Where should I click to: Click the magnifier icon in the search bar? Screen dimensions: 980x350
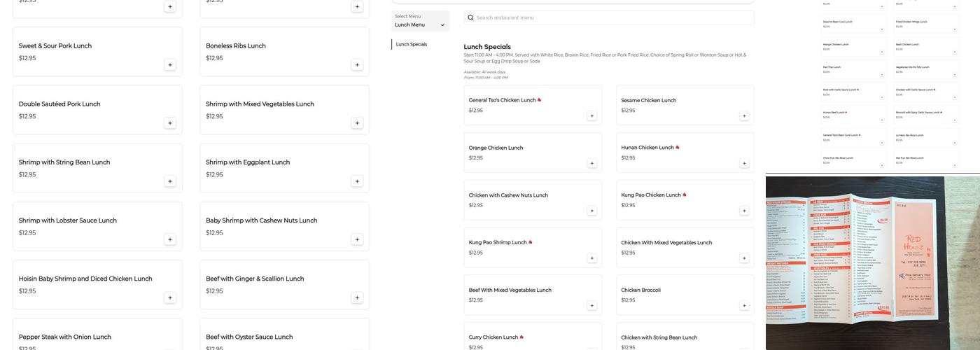471,18
